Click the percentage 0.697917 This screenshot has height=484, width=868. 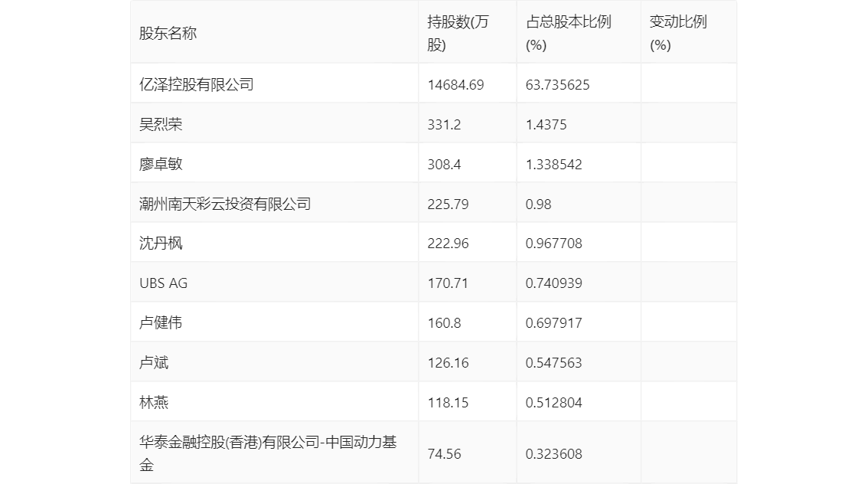tap(553, 323)
